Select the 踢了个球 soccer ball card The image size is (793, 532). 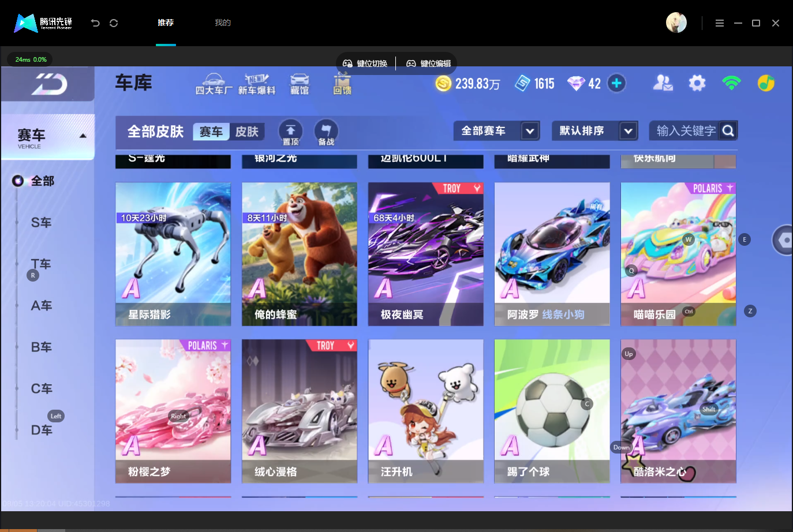(x=552, y=411)
